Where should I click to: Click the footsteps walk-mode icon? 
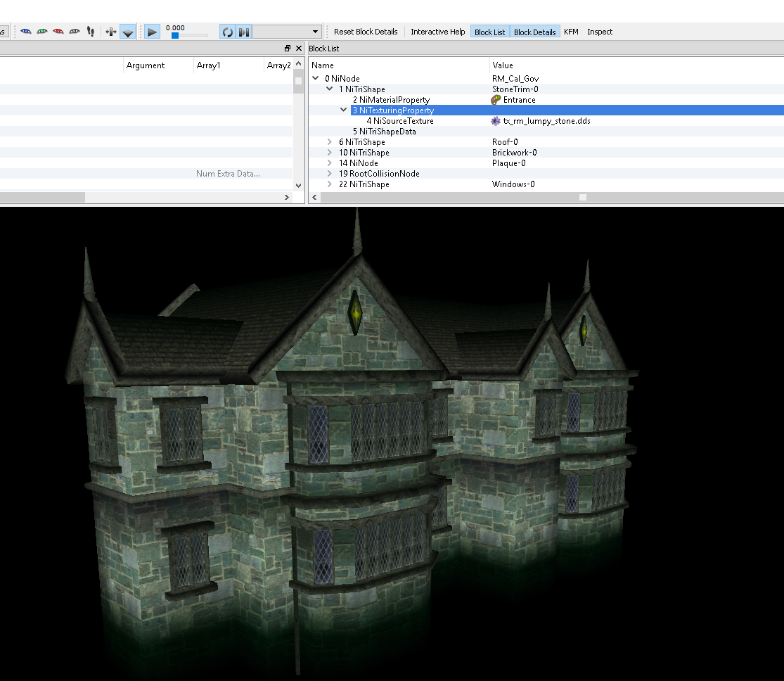pyautogui.click(x=90, y=31)
